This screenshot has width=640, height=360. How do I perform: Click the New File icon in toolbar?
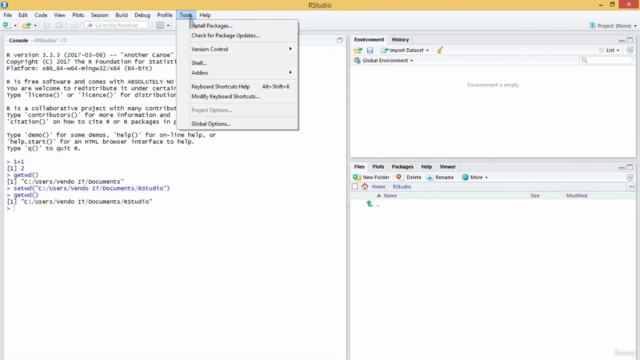[7, 25]
